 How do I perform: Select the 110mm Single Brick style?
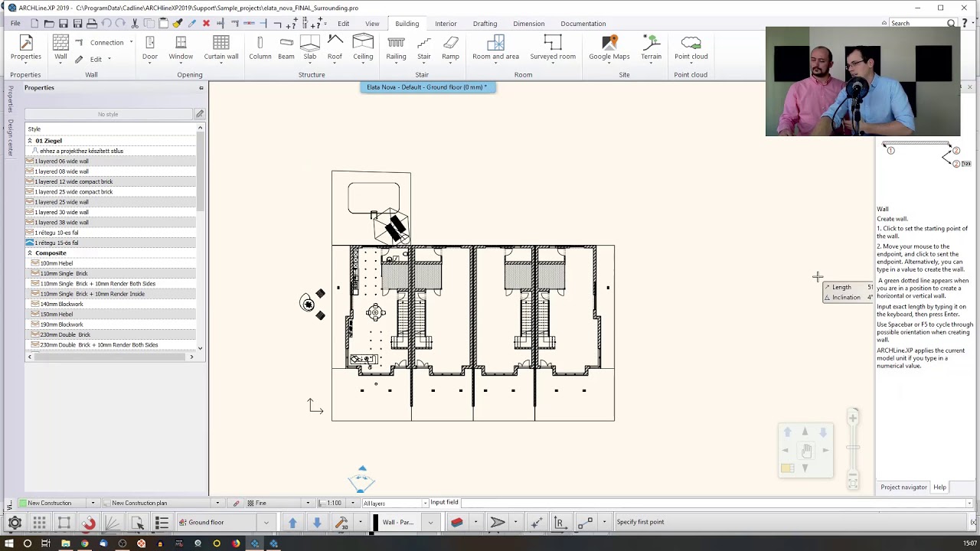point(110,273)
